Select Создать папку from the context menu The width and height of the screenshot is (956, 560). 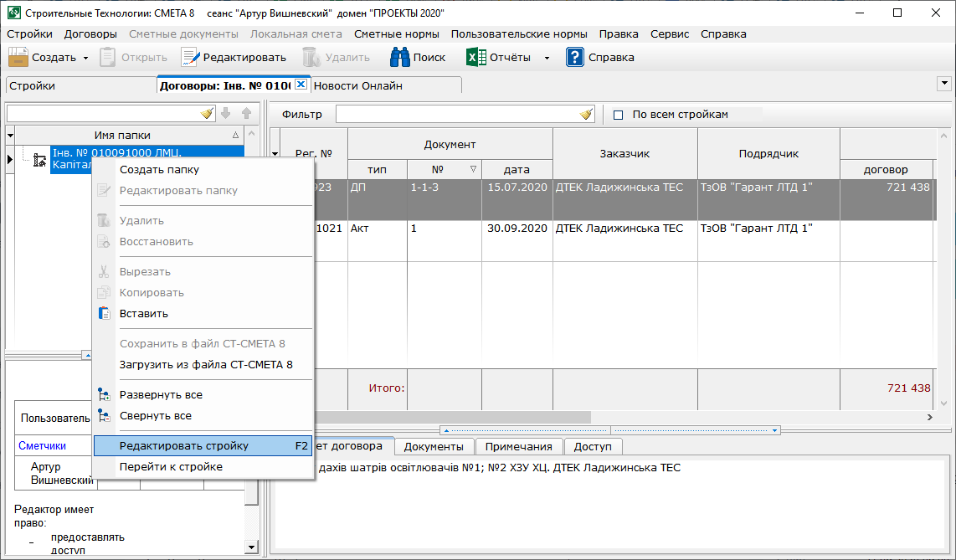(159, 170)
